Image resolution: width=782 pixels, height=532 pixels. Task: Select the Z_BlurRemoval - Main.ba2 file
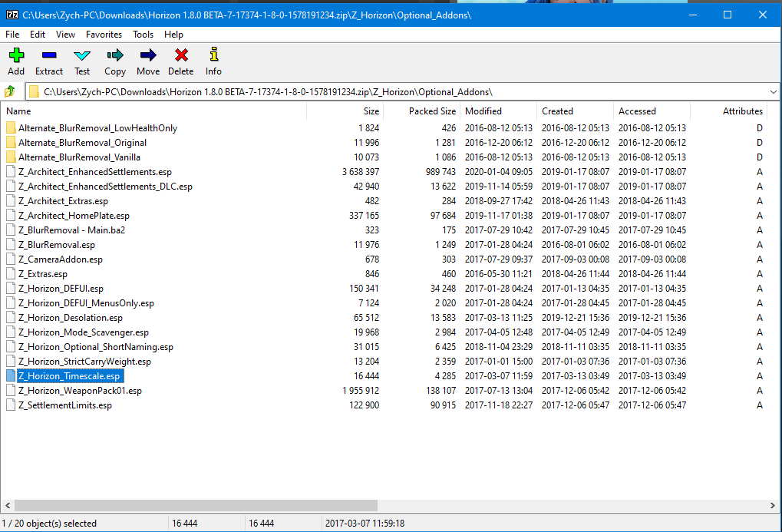72,230
